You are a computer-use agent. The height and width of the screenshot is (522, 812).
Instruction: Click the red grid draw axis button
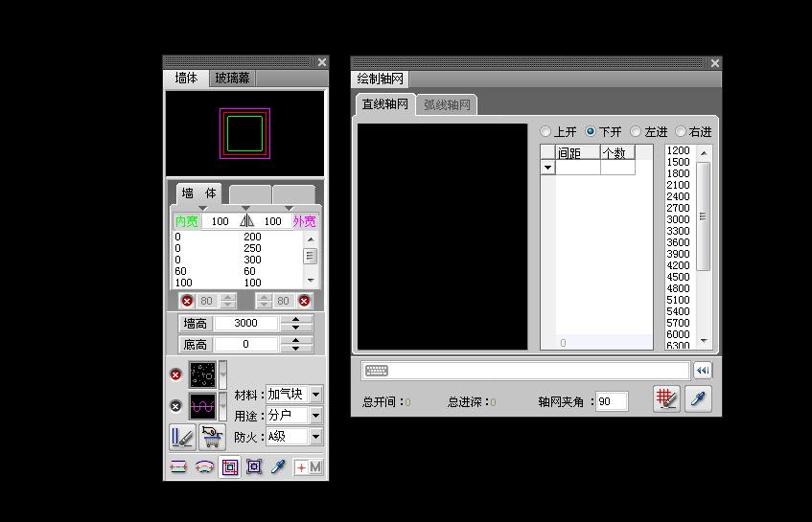666,398
